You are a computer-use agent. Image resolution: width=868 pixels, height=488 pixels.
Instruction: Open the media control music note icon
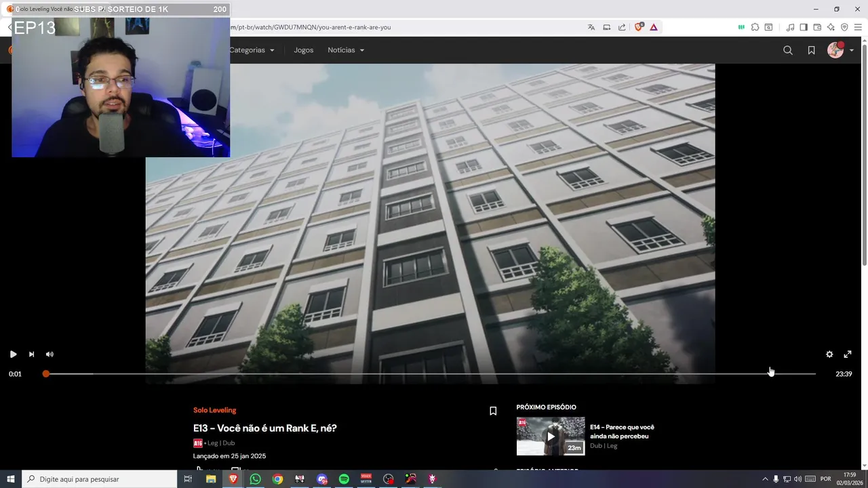click(790, 27)
